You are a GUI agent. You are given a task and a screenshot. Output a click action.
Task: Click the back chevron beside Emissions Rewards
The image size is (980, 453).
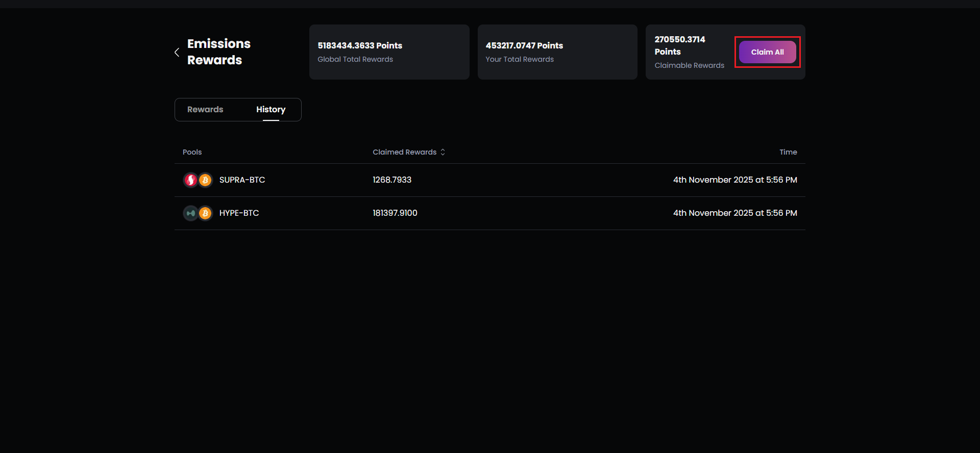click(177, 52)
